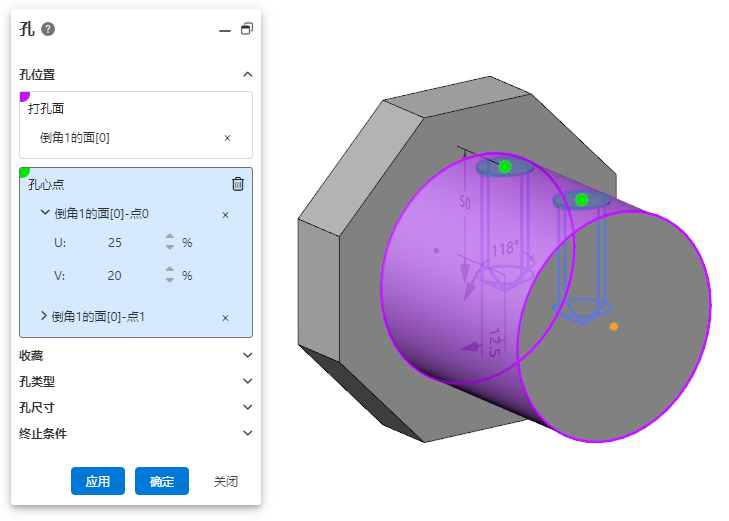This screenshot has width=729, height=521.
Task: Minimize the 孔 dialog panel
Action: coord(225,30)
